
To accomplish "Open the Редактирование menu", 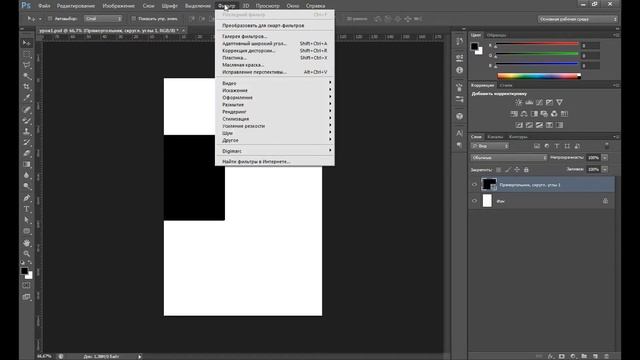I will pyautogui.click(x=76, y=6).
